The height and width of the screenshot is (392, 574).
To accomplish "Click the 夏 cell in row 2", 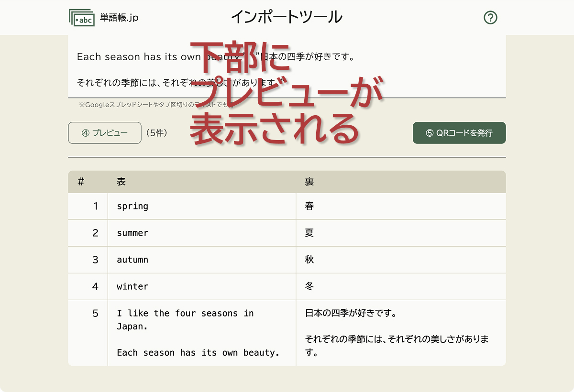I will 310,233.
